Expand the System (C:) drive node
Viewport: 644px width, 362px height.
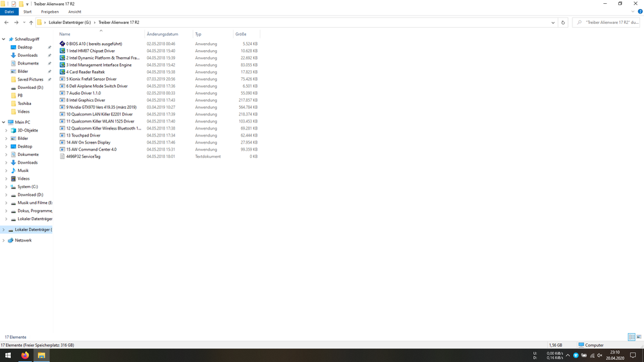tap(6, 187)
